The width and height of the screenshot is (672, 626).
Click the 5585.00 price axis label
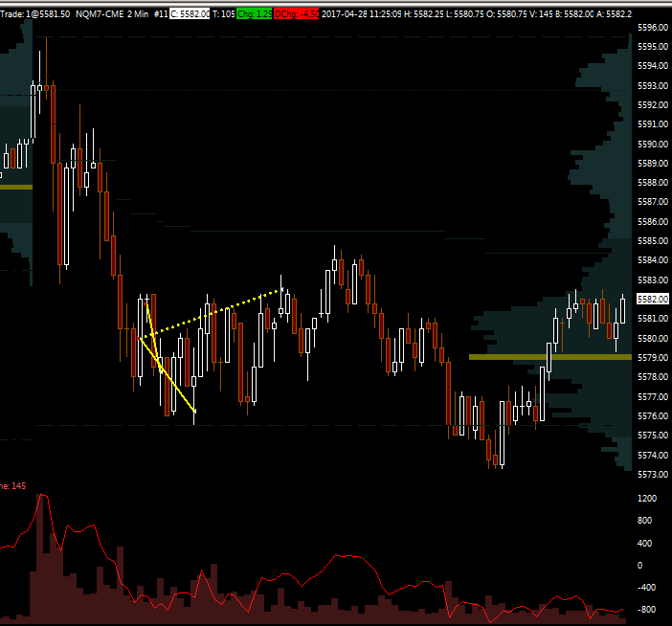tap(653, 241)
